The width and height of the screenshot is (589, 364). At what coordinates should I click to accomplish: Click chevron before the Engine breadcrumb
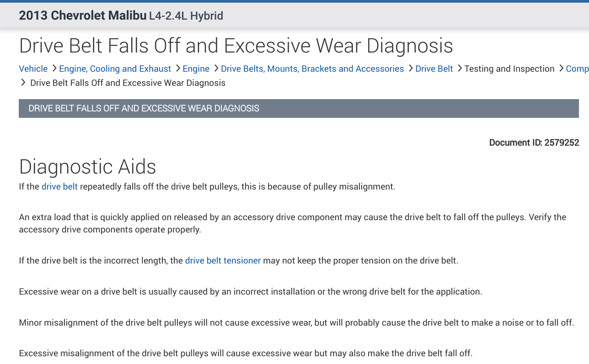177,69
